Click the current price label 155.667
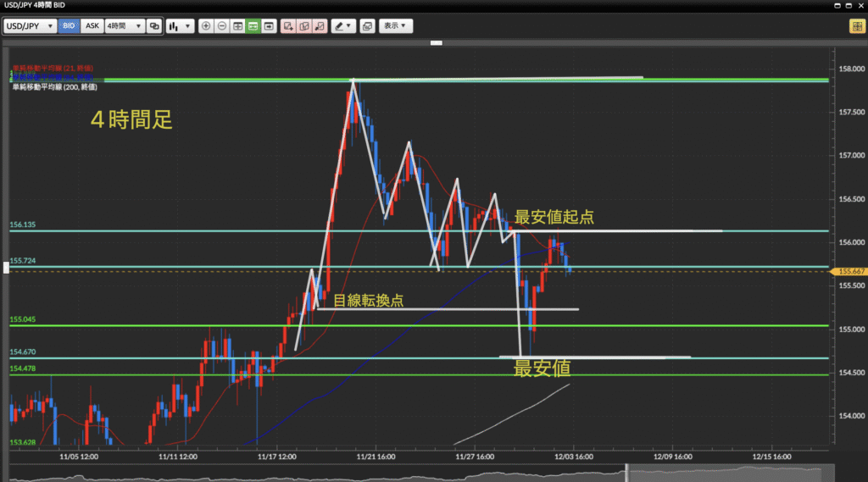Screen dimensions: 868x482 849,272
